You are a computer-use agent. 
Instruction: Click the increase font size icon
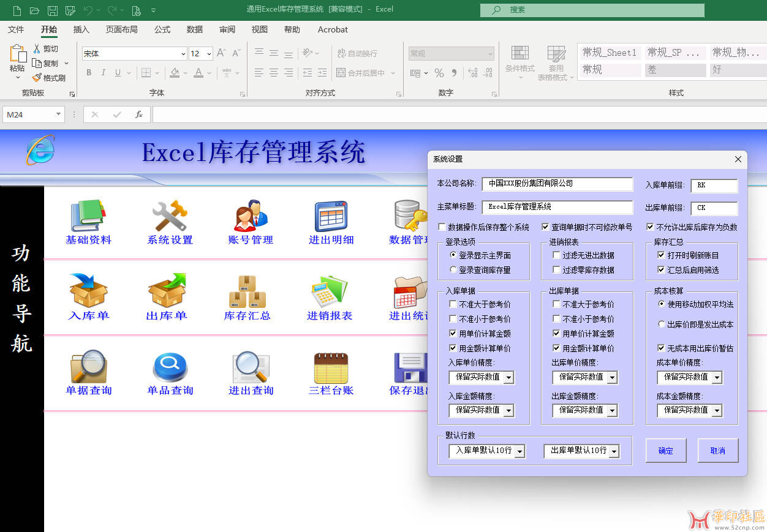click(222, 53)
